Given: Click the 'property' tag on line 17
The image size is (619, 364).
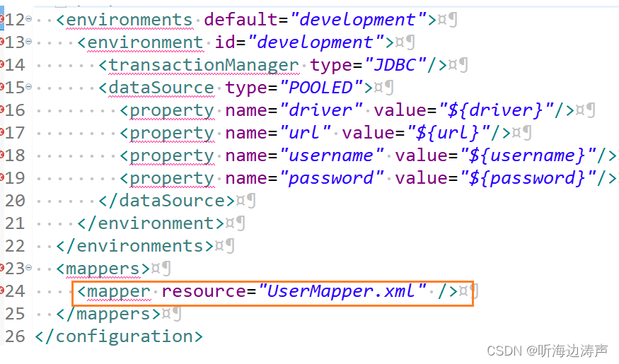Looking at the screenshot, I should pyautogui.click(x=172, y=134).
